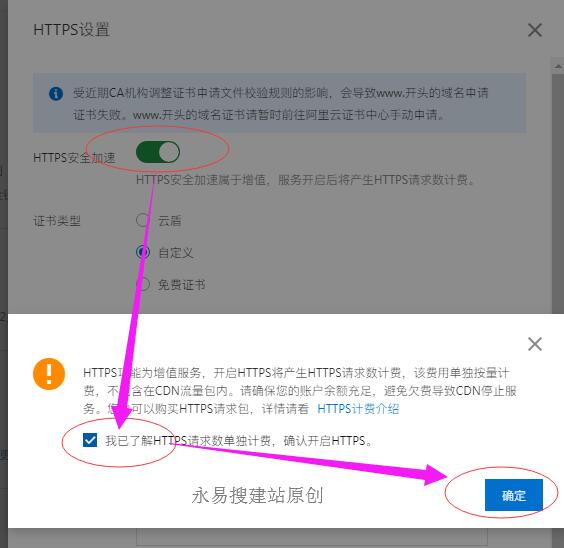The height and width of the screenshot is (548, 564).
Task: Choose the 免费证书 radio option
Action: point(144,284)
